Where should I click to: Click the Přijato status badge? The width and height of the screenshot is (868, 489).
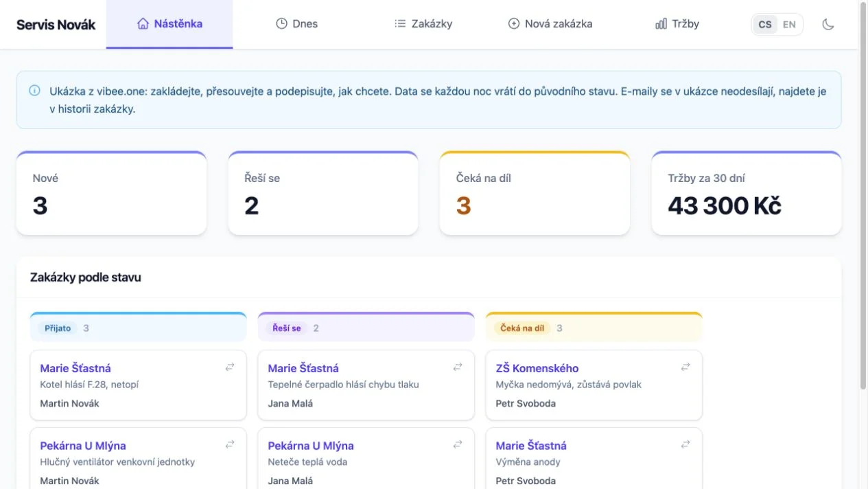58,328
